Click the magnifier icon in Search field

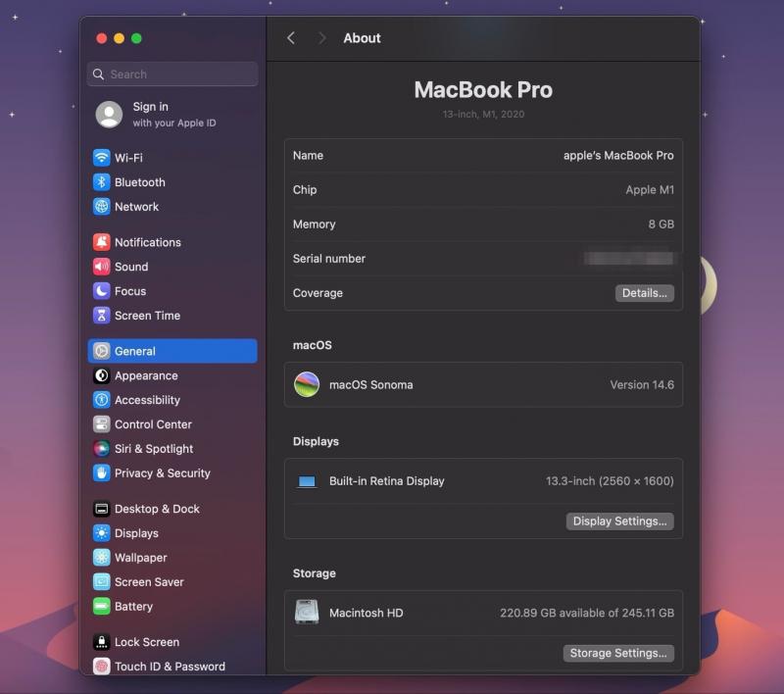(99, 74)
